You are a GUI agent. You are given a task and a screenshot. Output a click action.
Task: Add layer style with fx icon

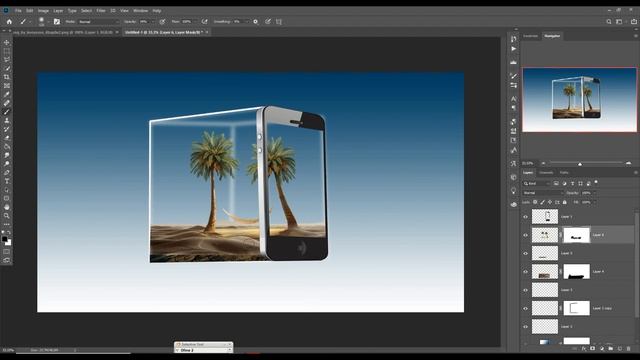(584, 349)
